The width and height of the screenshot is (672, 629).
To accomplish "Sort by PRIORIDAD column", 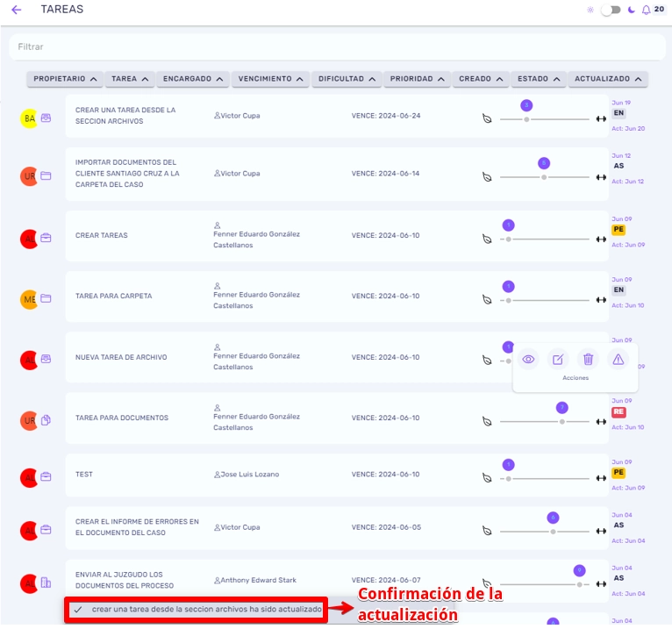I will pyautogui.click(x=417, y=79).
